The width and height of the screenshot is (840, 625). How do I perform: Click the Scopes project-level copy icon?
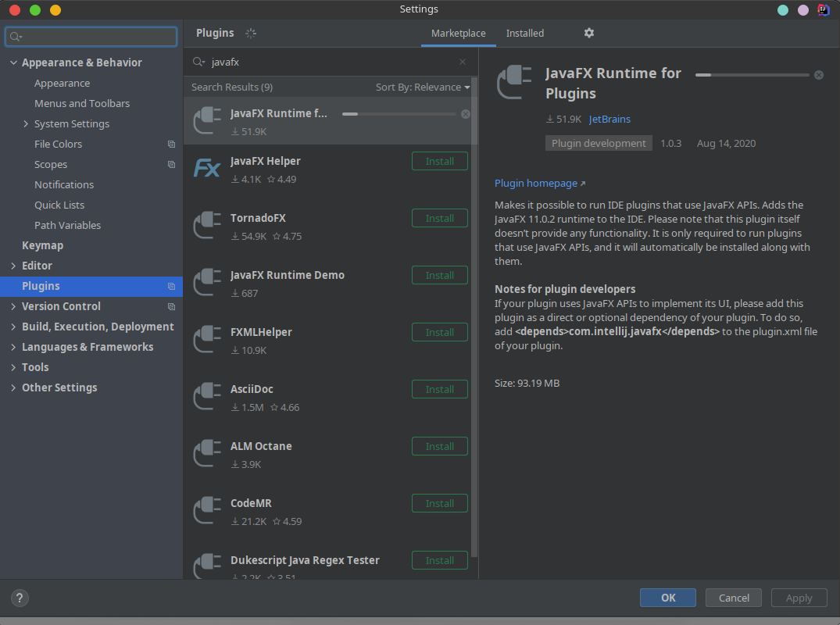[x=171, y=164]
